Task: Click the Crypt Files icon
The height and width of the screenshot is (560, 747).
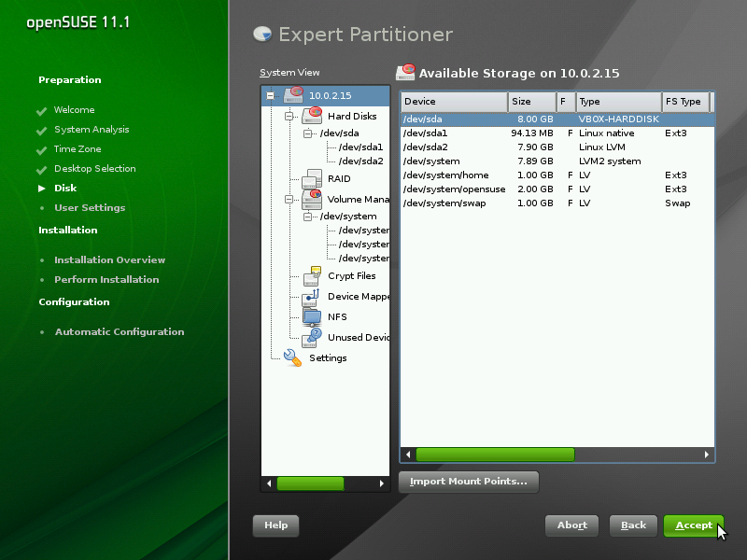Action: 312,275
